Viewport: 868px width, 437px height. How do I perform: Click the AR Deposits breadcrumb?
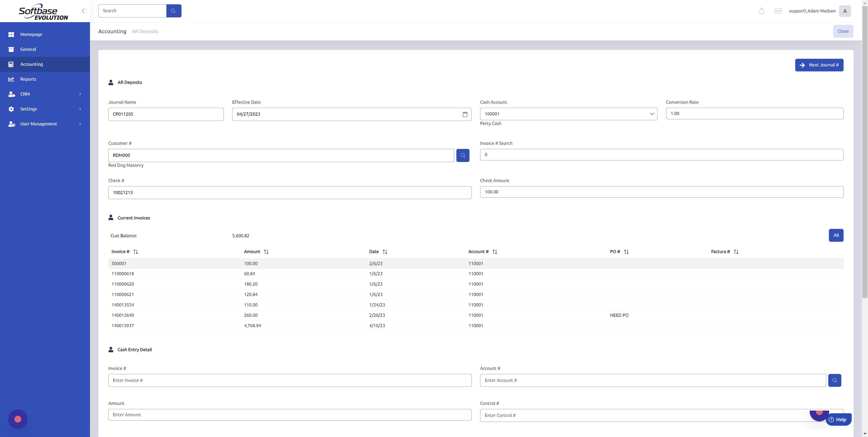(x=145, y=31)
